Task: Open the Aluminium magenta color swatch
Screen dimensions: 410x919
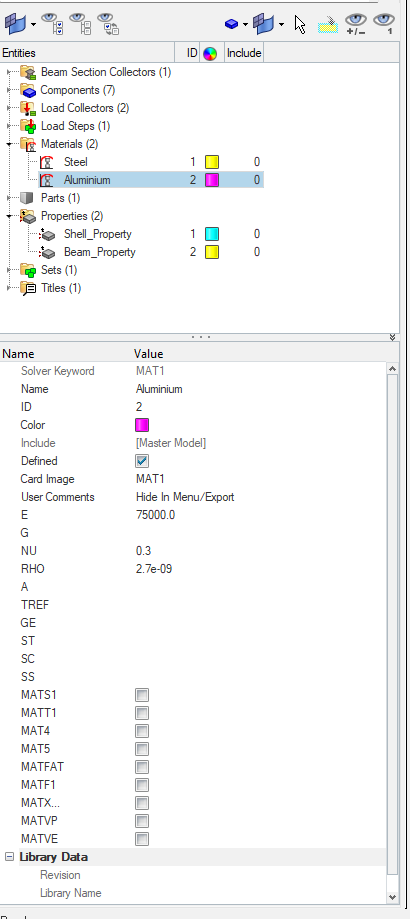Action: (212, 180)
